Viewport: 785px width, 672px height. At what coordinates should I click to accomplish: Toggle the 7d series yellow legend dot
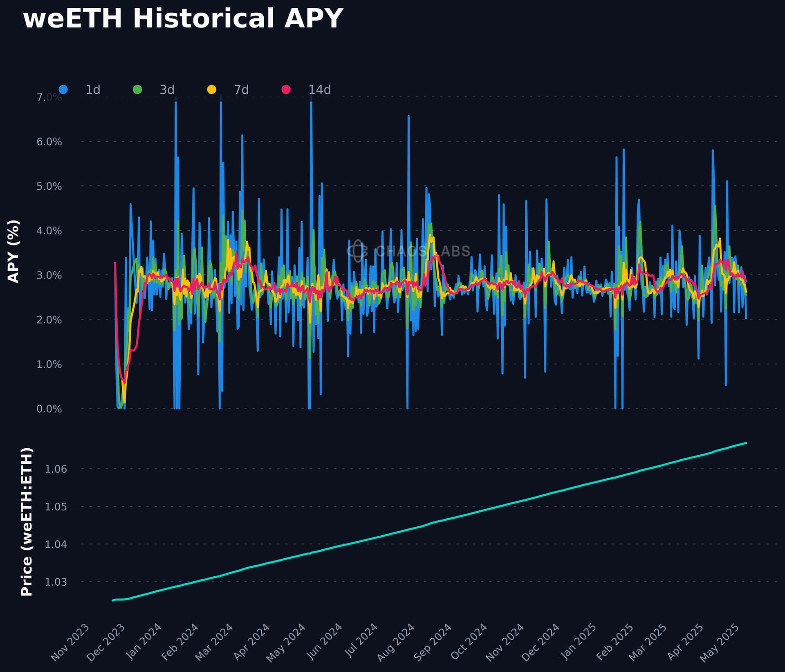(x=212, y=89)
